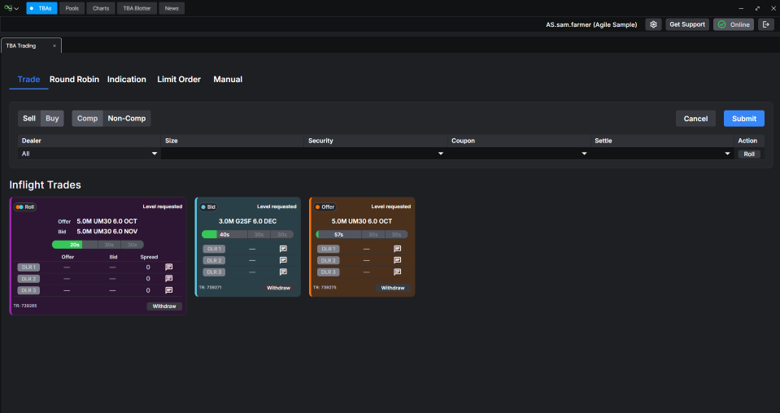Screen dimensions: 780x413
Task: Close the TBA Trading tab
Action: click(x=54, y=46)
